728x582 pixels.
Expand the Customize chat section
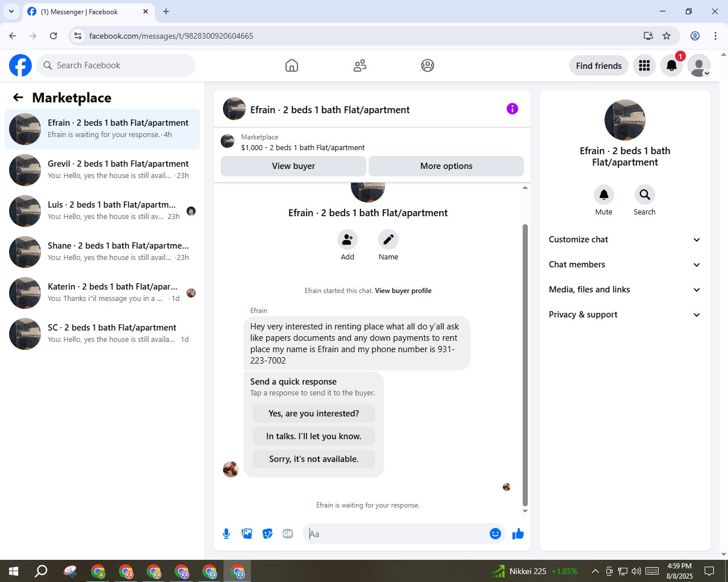click(625, 240)
